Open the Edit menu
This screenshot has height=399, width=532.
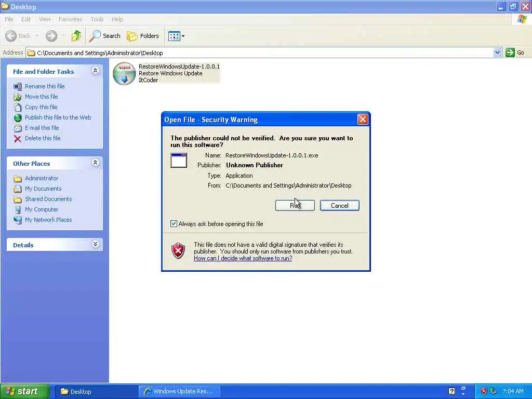point(26,19)
